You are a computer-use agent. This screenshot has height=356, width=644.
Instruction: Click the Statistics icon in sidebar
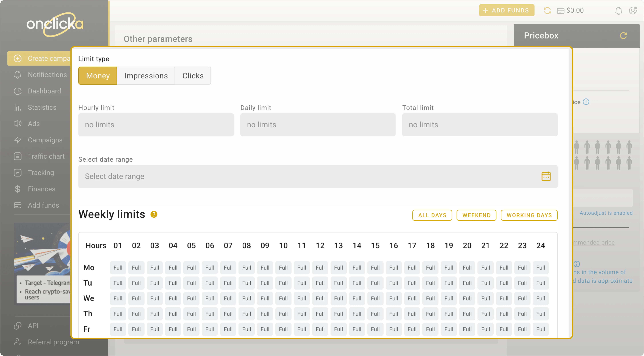click(17, 108)
